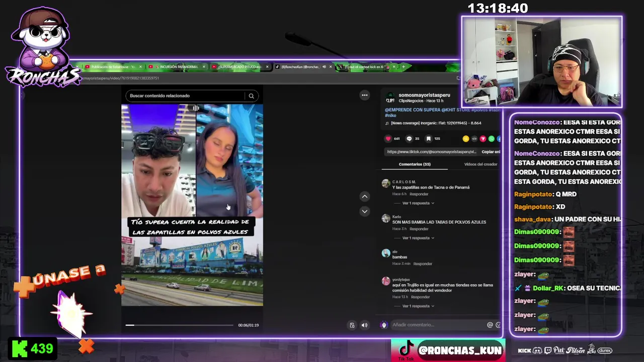This screenshot has width=644, height=362.
Task: Switch to Publicación de FeikaHouse YouTube tab
Action: point(114,67)
